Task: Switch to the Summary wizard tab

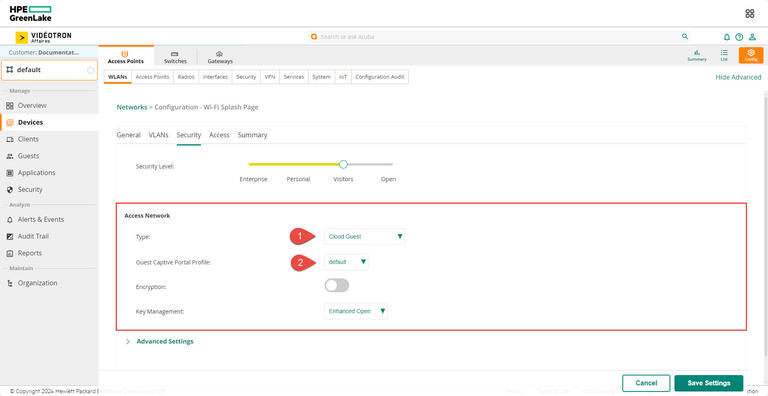Action: (253, 135)
